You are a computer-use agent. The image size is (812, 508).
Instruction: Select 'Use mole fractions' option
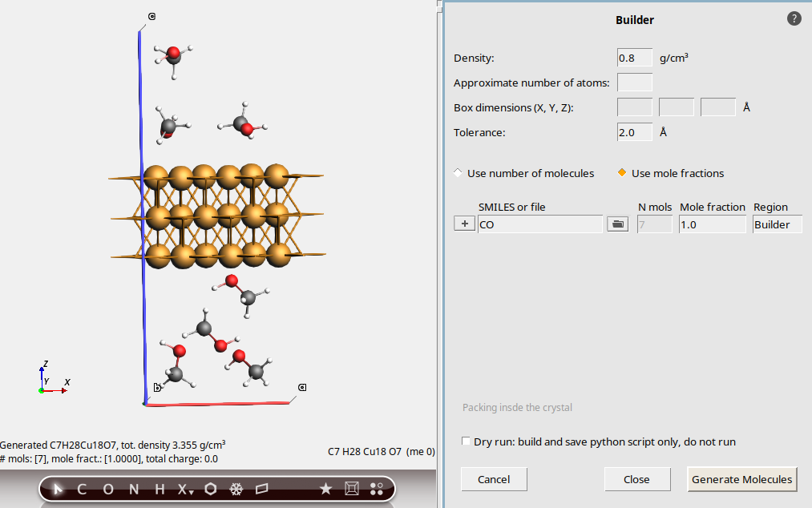622,173
